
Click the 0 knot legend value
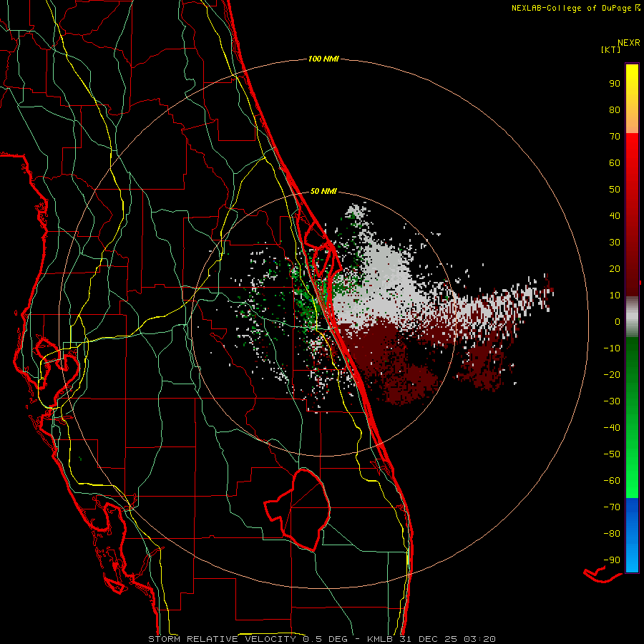pos(618,321)
